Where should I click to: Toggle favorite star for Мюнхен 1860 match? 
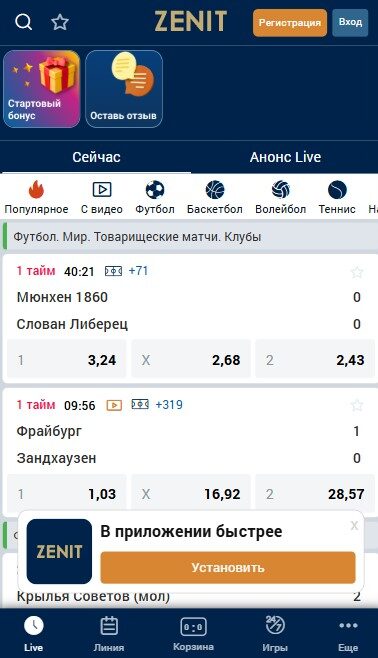point(357,272)
